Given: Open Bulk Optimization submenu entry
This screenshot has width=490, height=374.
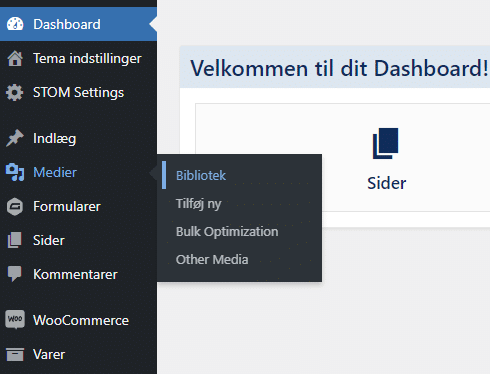Looking at the screenshot, I should (x=227, y=231).
